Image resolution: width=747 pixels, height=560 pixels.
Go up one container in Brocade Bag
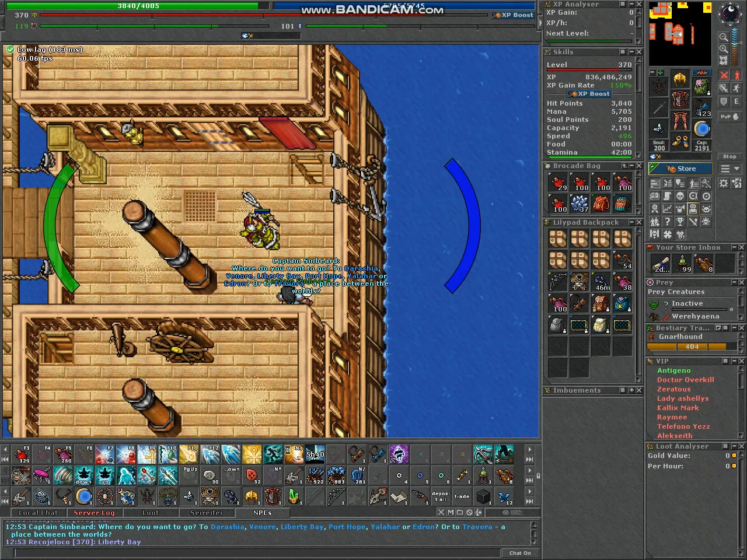(624, 166)
